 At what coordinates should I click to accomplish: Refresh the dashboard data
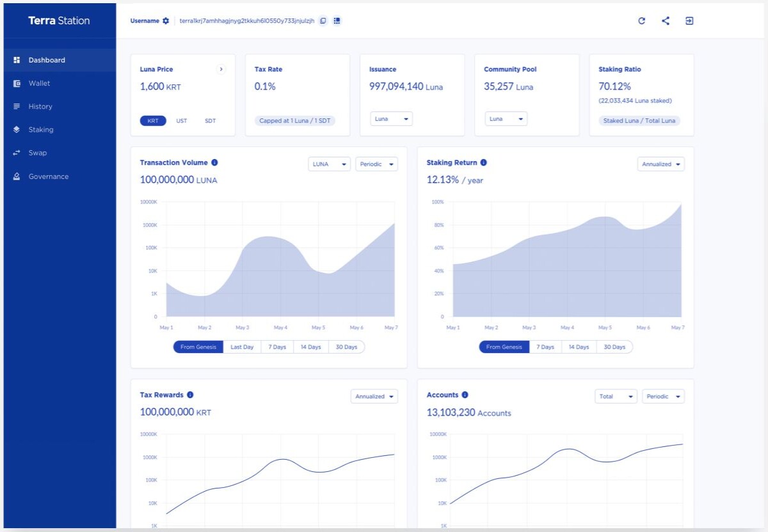point(642,20)
